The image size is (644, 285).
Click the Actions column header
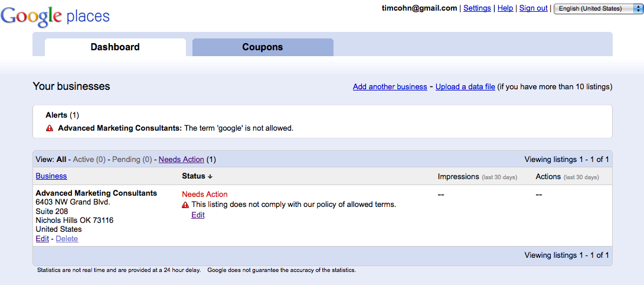[548, 177]
